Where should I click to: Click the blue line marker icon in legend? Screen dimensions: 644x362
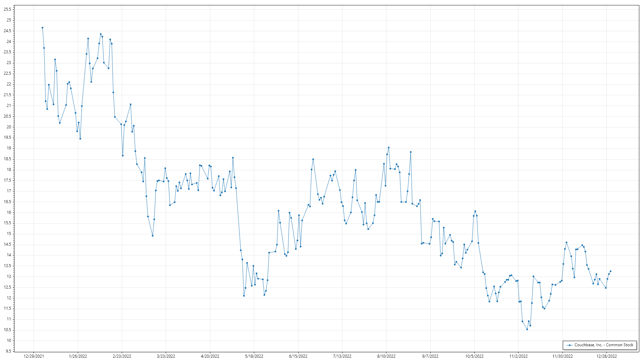(570, 345)
